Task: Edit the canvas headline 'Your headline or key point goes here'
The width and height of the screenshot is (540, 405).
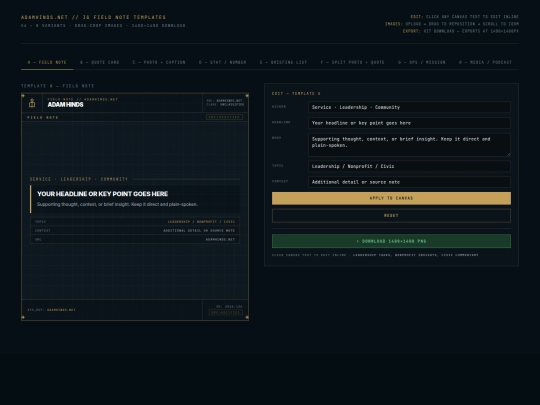Action: click(103, 194)
